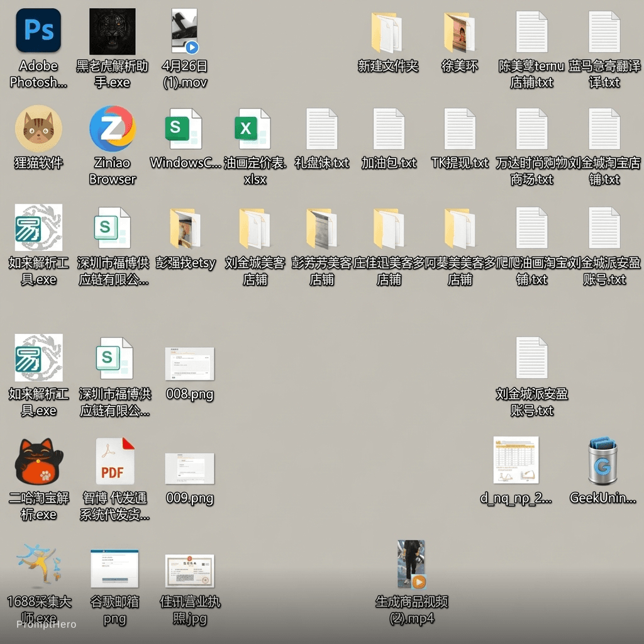Screen dimensions: 644x644
Task: Launch the 狸猫软件 cat icon
Action: [38, 128]
